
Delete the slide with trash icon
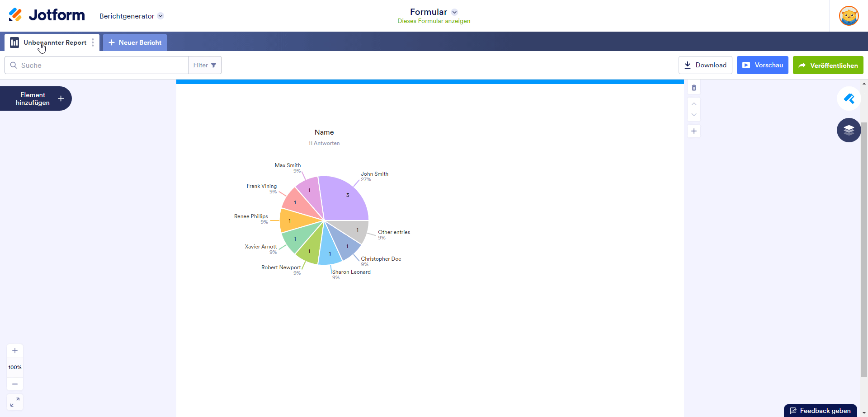(694, 88)
